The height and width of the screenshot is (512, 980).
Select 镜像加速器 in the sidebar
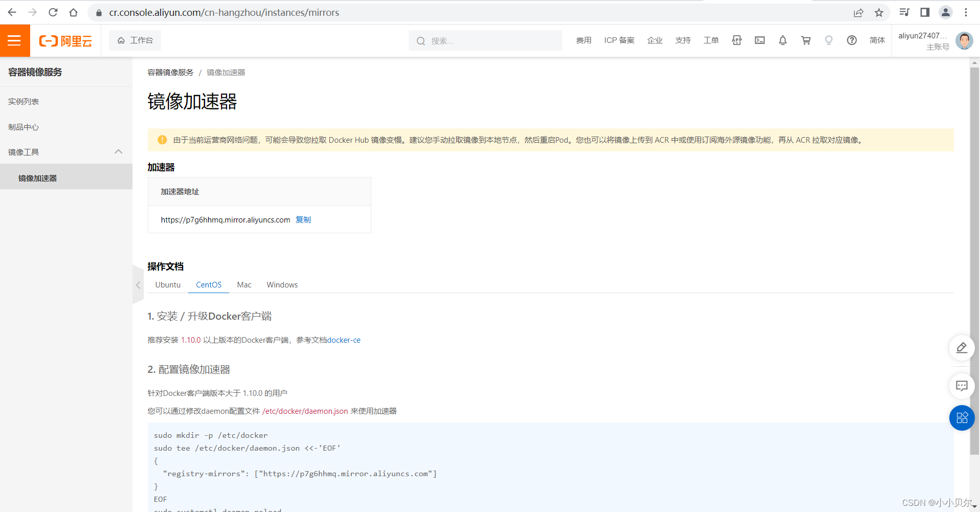click(66, 177)
